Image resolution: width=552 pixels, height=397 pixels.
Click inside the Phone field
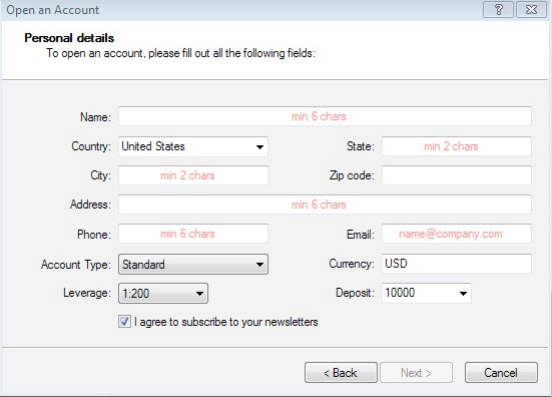click(193, 234)
